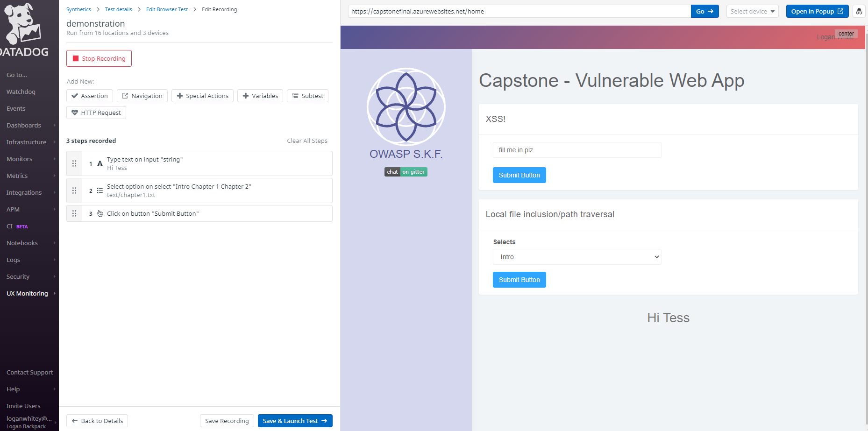Viewport: 868px width, 431px height.
Task: Click the center tooltip label
Action: (x=846, y=34)
